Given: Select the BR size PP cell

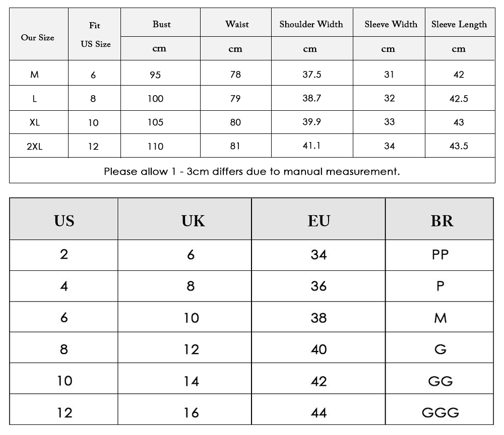Looking at the screenshot, I should (440, 255).
